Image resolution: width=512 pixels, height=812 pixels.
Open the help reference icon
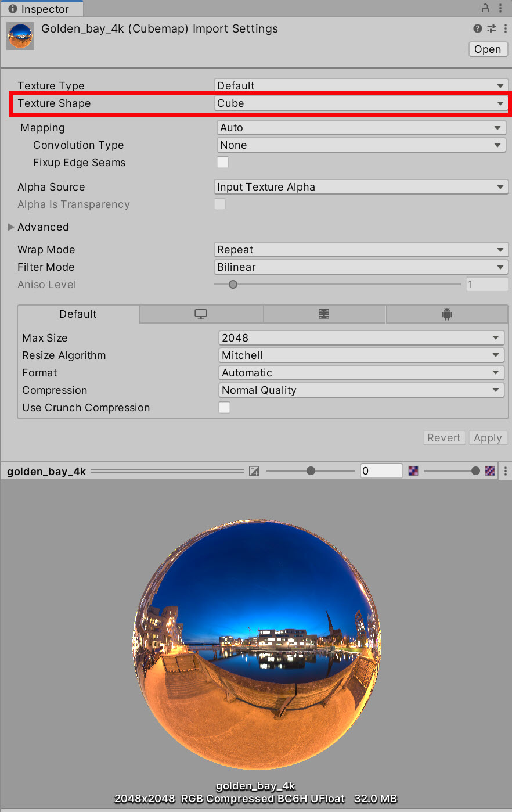[x=478, y=28]
